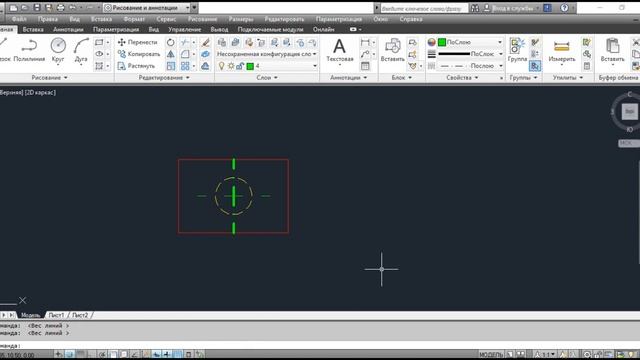Click the Measure (Измерить) tool

562,51
